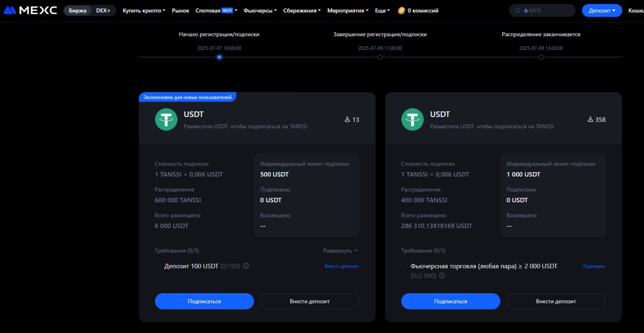Click the 600 000 TANSSI distribution value
644x333 pixels.
(178, 200)
